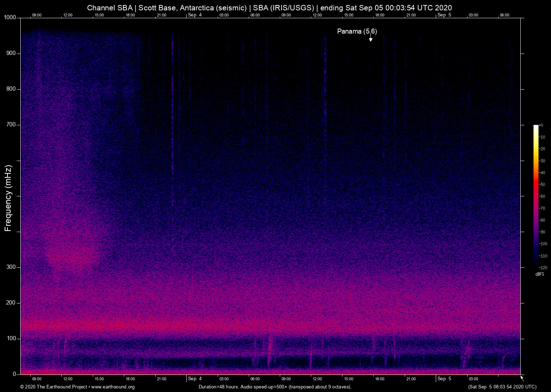The height and width of the screenshot is (392, 551).
Task: Click the -120 value on the color scale
Action: 542,268
